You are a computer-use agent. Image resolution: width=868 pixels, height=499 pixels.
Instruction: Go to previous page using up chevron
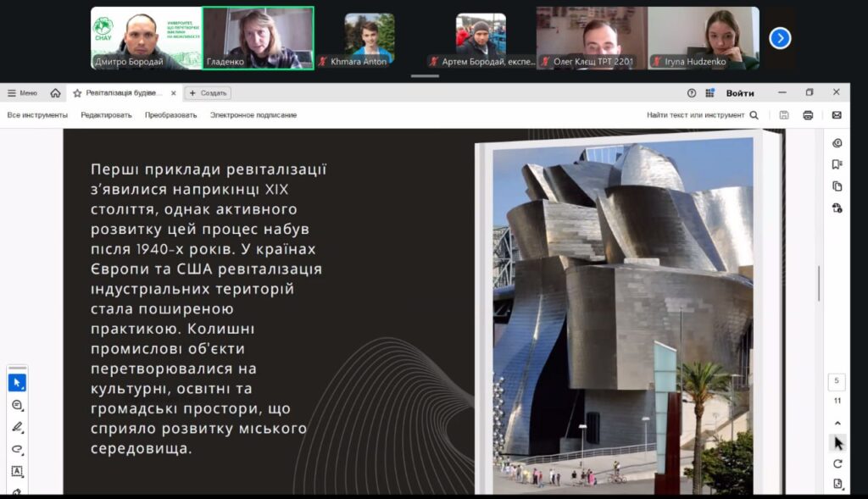tap(837, 424)
